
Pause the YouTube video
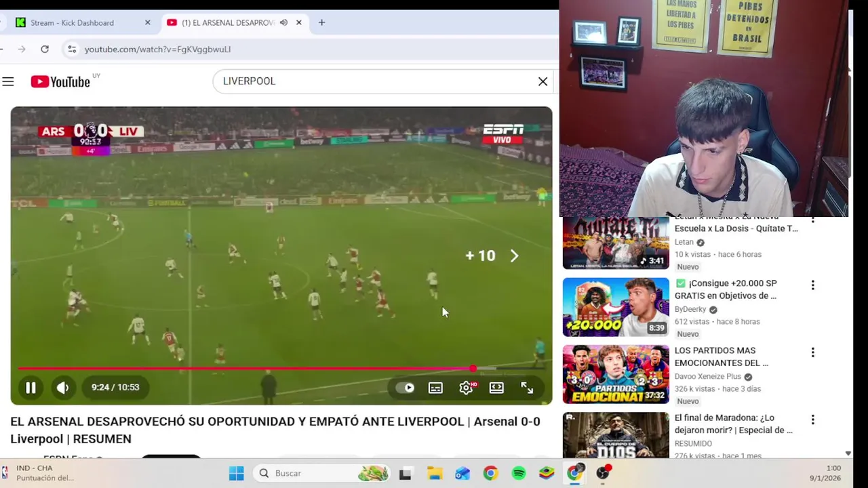point(31,388)
